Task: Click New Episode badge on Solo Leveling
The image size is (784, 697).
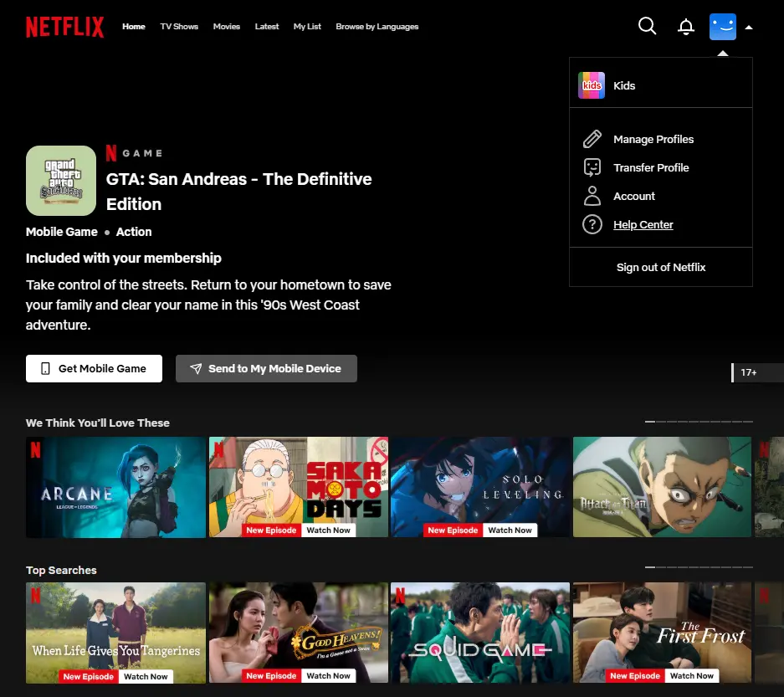Action: pyautogui.click(x=453, y=530)
